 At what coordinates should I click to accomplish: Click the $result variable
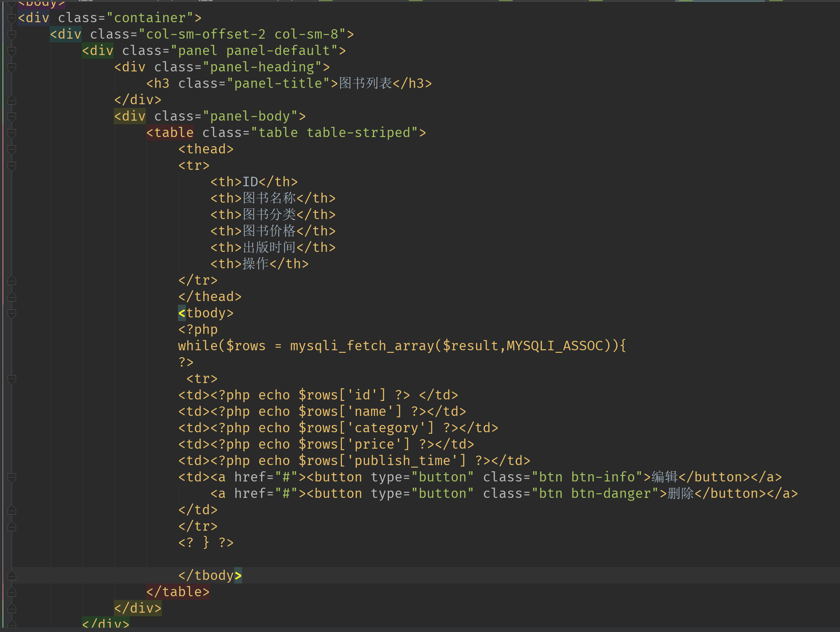coord(471,346)
